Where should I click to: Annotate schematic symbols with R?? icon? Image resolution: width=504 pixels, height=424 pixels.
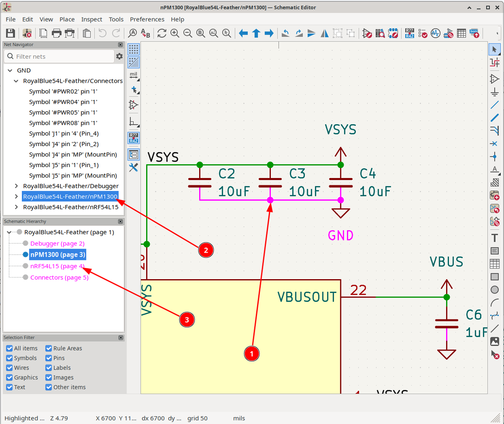(409, 33)
